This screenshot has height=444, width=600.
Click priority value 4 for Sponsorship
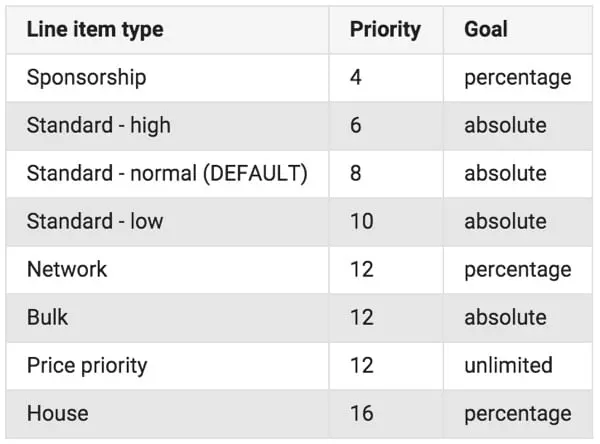point(357,77)
